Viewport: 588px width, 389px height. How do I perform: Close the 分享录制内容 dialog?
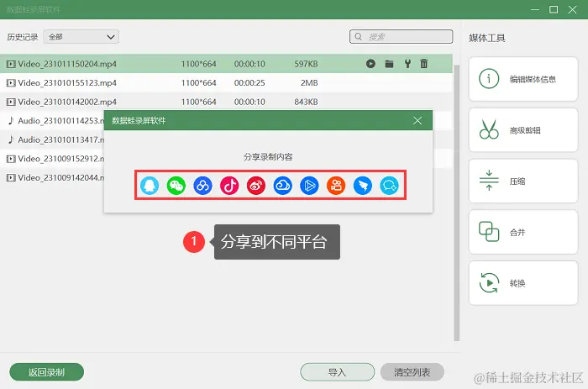click(417, 120)
